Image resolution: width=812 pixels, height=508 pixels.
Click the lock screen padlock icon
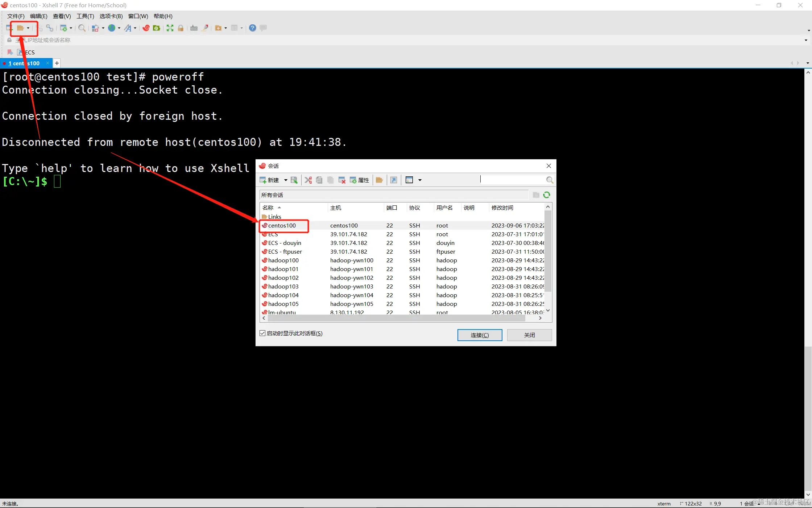(x=181, y=28)
